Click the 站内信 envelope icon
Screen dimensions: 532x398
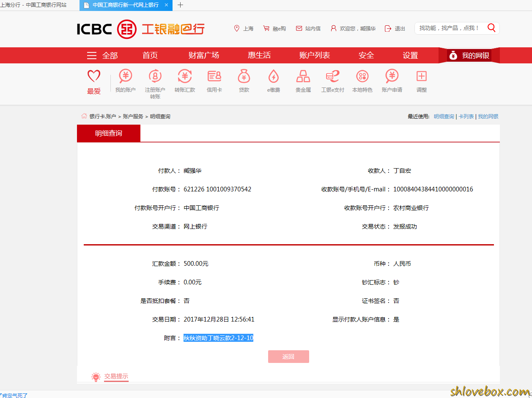[x=299, y=28]
